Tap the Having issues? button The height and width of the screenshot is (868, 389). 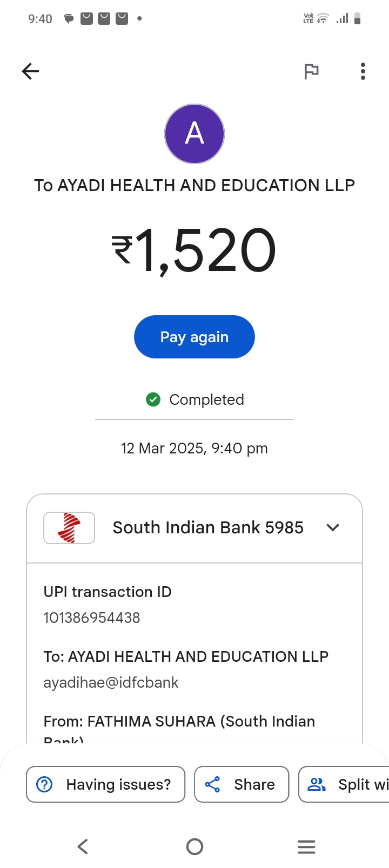(106, 784)
